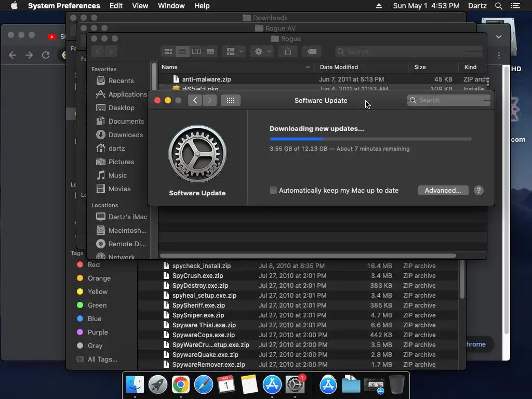Sort by Size column header

point(433,67)
